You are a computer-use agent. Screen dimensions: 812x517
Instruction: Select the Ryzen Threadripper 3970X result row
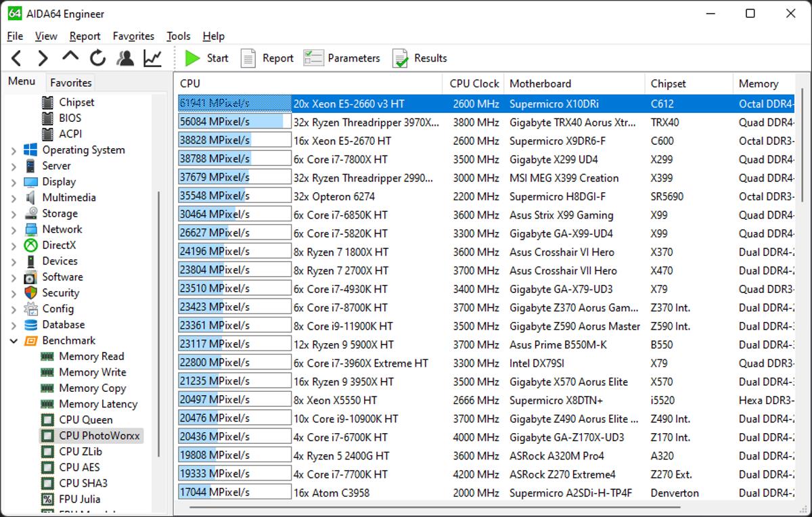(x=365, y=122)
